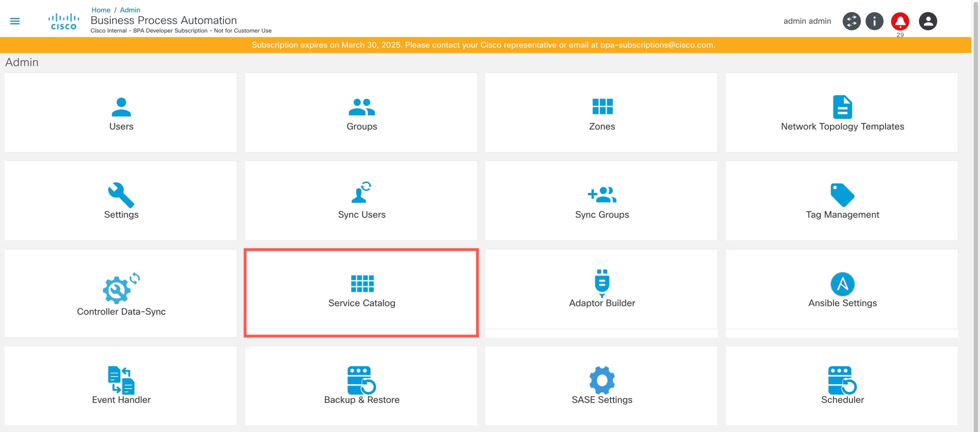Click the page vertical scrollbar
The height and width of the screenshot is (432, 980).
[x=975, y=216]
